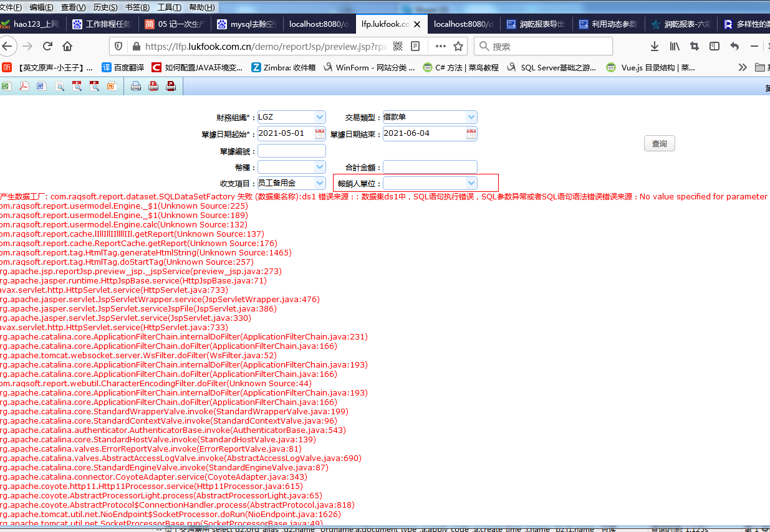Viewport: 770px width, 532px height.
Task: Go back with the browser back arrow
Action: (7, 46)
